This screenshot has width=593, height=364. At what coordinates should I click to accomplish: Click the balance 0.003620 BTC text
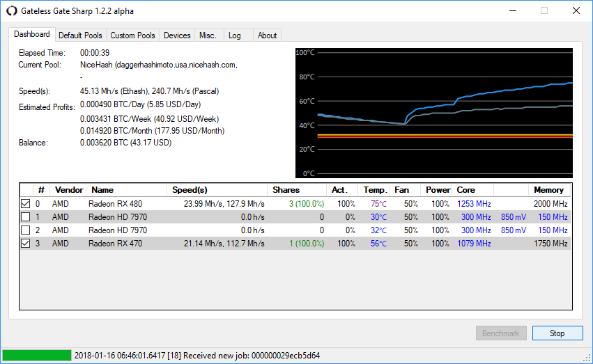(125, 143)
